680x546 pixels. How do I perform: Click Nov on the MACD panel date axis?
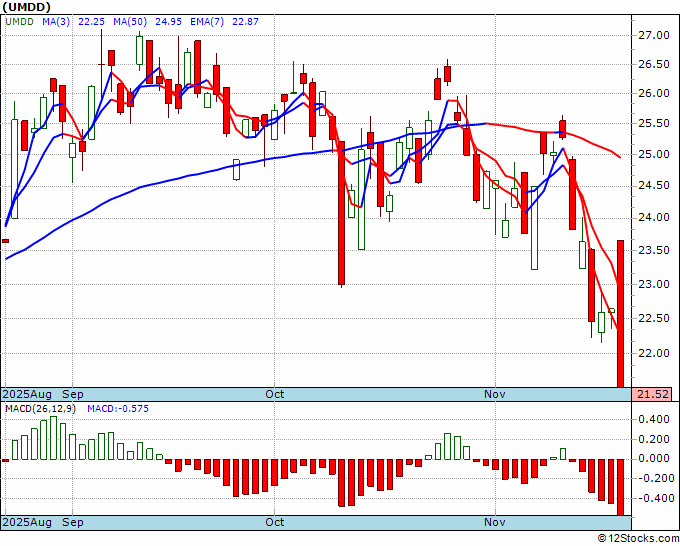point(495,522)
